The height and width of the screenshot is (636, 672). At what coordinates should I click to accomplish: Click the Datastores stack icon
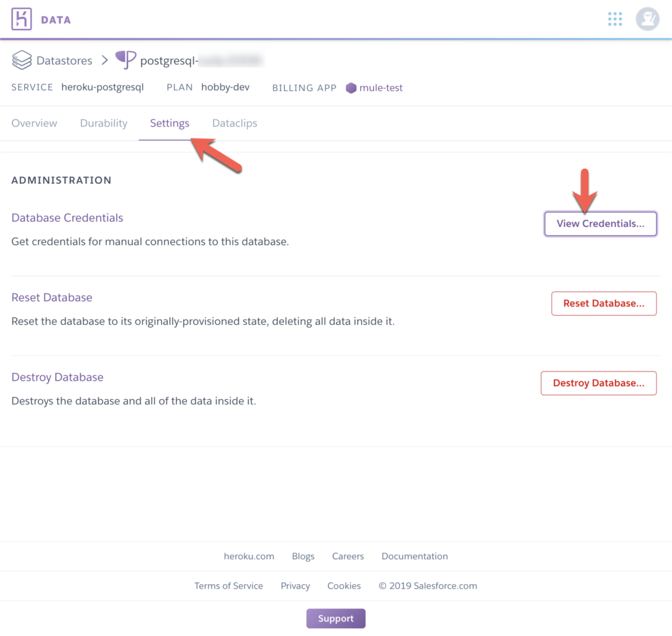[22, 60]
